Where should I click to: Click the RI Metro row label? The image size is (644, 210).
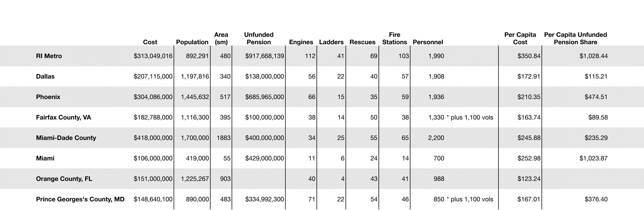coord(49,56)
